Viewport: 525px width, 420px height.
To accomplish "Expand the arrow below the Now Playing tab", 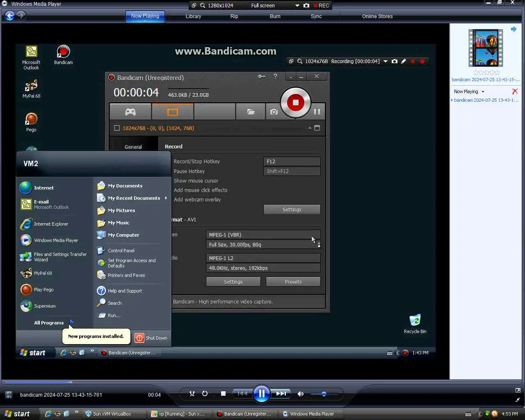I will pyautogui.click(x=145, y=21).
